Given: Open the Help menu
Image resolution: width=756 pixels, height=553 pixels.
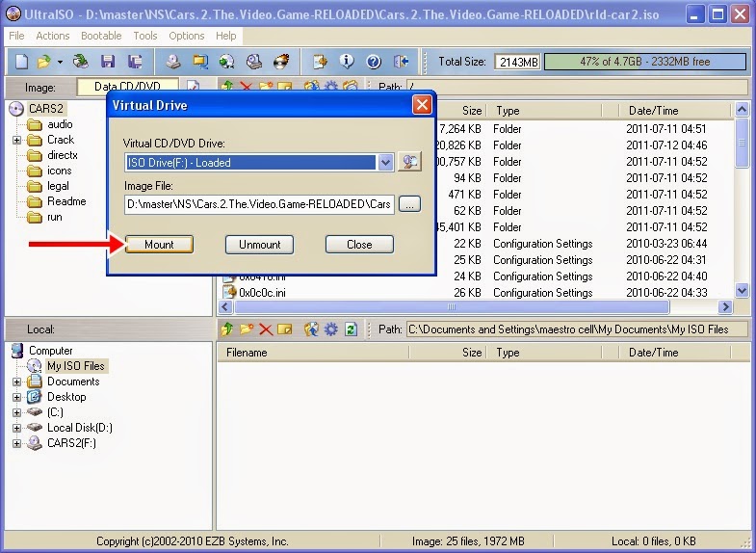Looking at the screenshot, I should click(225, 36).
